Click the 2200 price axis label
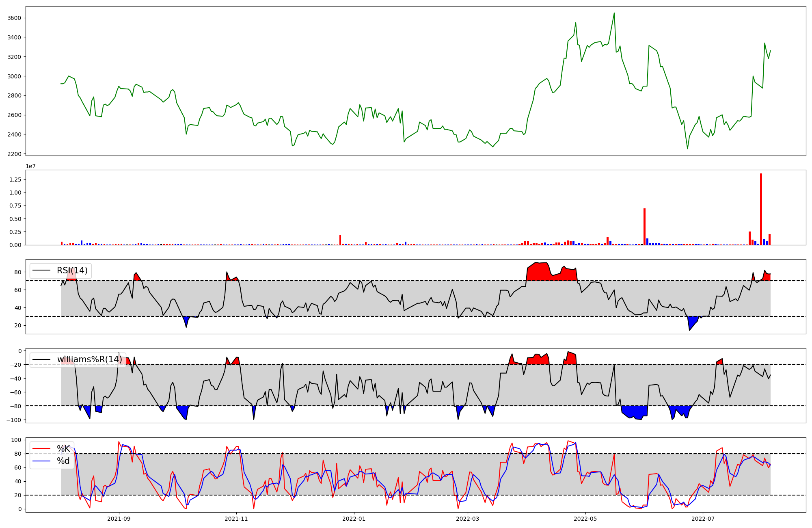The width and height of the screenshot is (812, 528). 15,154
